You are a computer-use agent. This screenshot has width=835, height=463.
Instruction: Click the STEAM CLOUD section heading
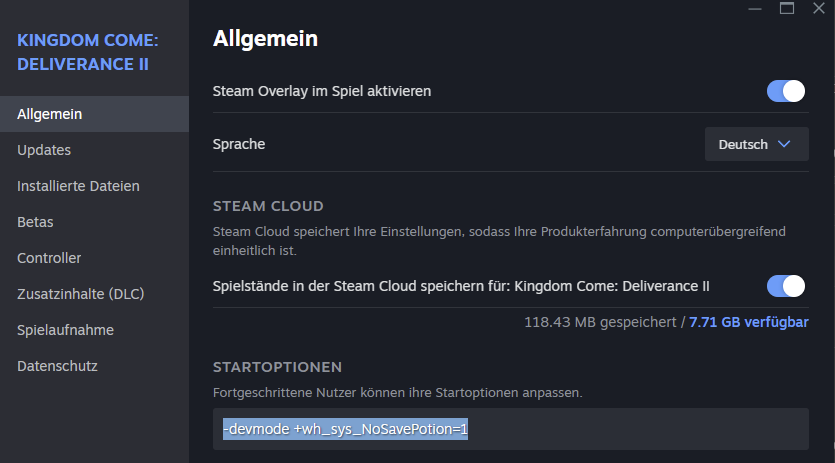(268, 206)
